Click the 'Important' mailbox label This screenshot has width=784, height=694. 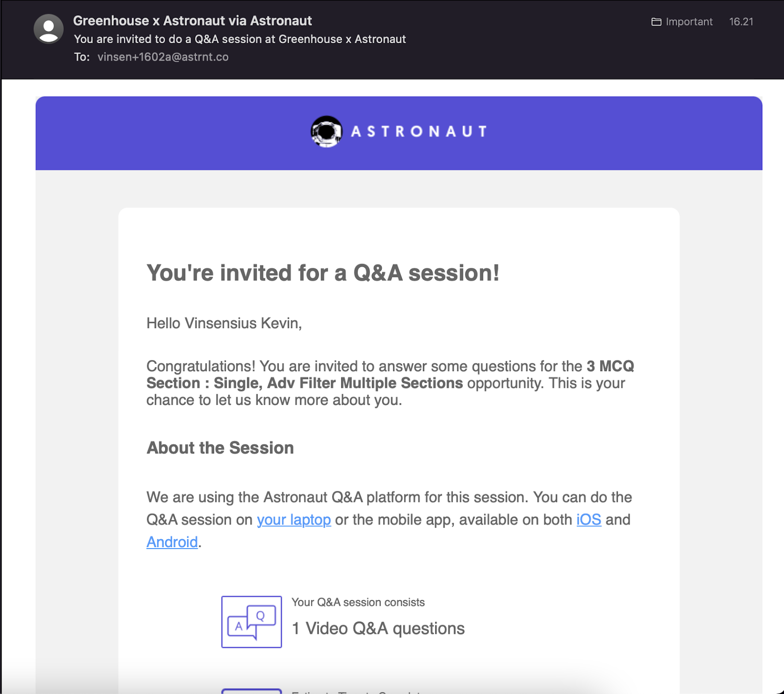coord(689,22)
